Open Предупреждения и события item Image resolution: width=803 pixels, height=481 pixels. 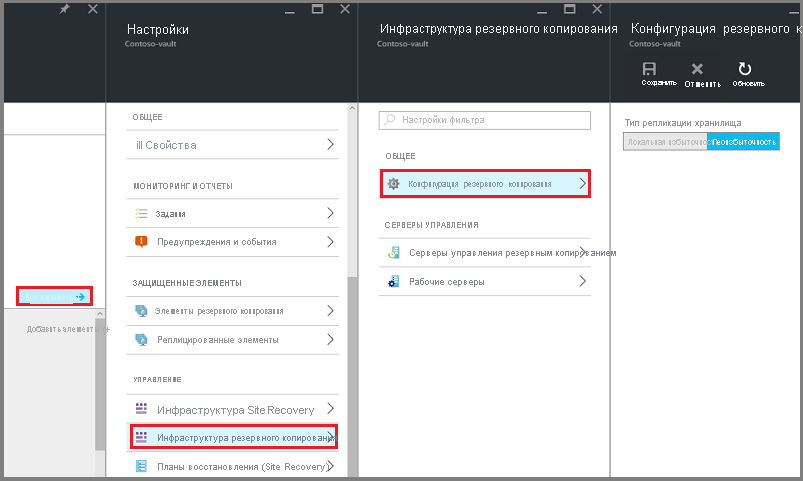click(233, 242)
